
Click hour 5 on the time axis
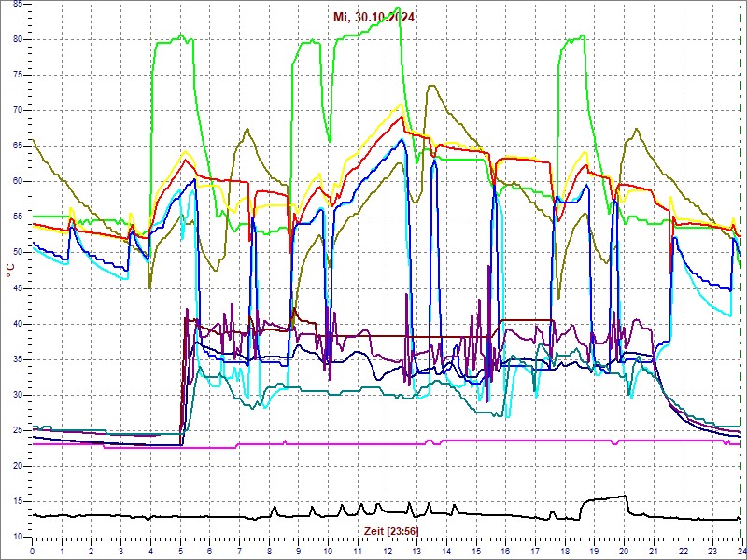coord(179,551)
